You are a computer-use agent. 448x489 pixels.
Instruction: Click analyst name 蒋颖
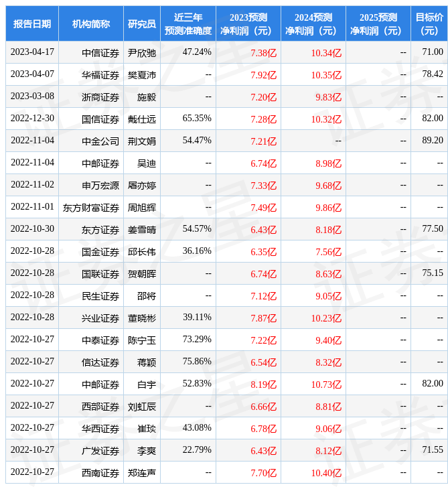(x=147, y=362)
